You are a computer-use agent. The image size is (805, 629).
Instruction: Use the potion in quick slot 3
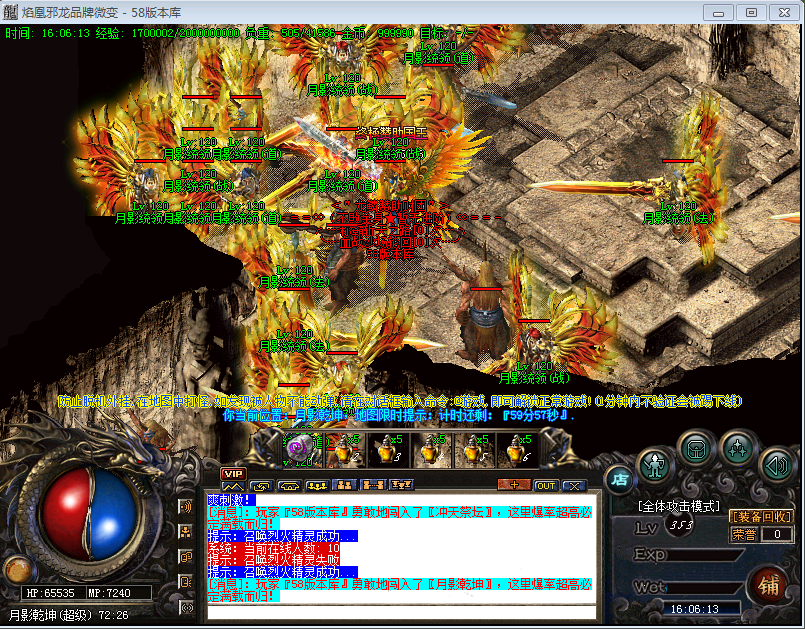(388, 450)
